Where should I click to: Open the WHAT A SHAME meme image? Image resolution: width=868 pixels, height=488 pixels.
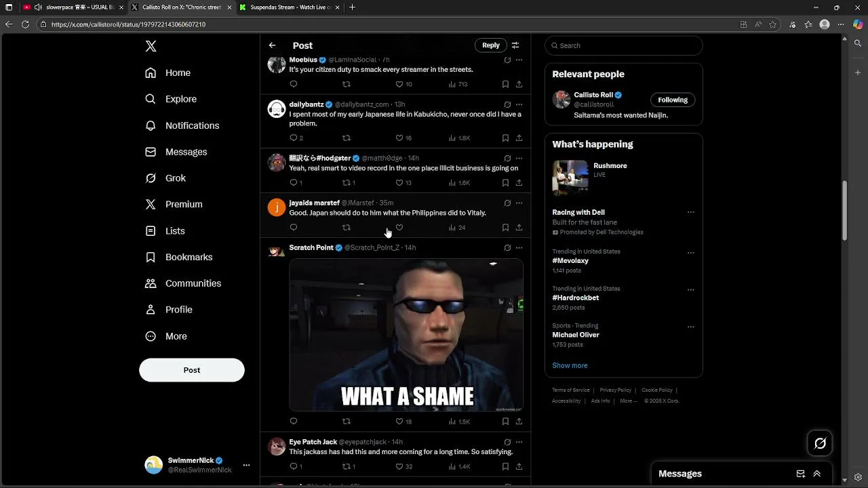click(x=406, y=335)
